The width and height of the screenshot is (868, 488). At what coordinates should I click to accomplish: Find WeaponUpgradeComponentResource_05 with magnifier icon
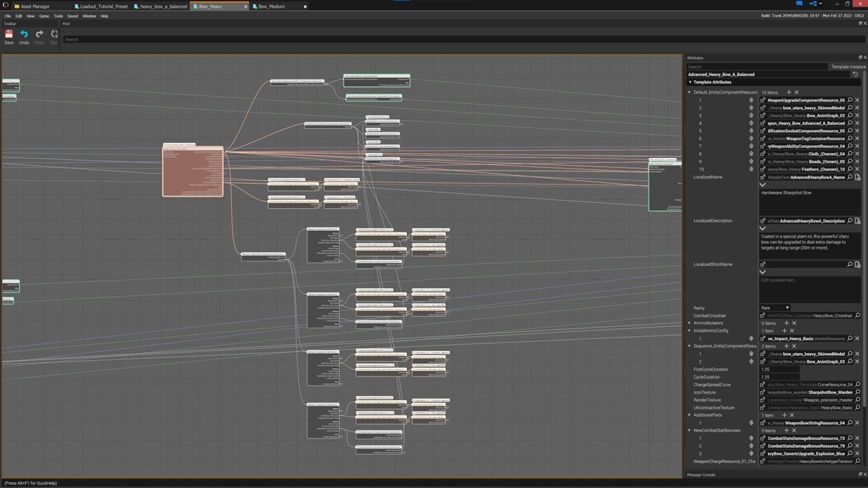(850, 100)
